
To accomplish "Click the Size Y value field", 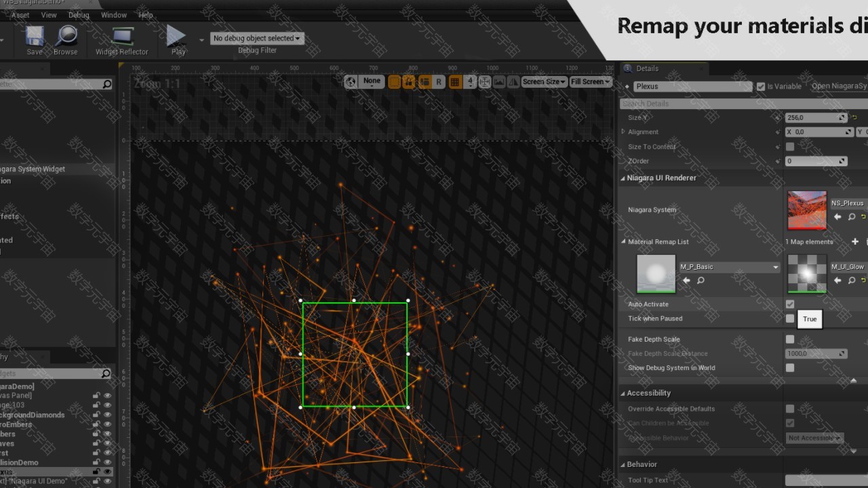I will [816, 118].
